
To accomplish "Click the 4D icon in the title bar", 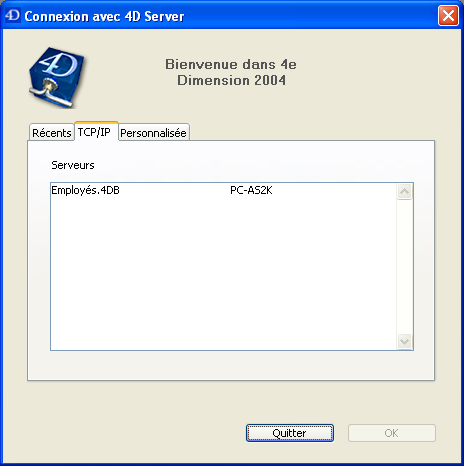I will [13, 15].
